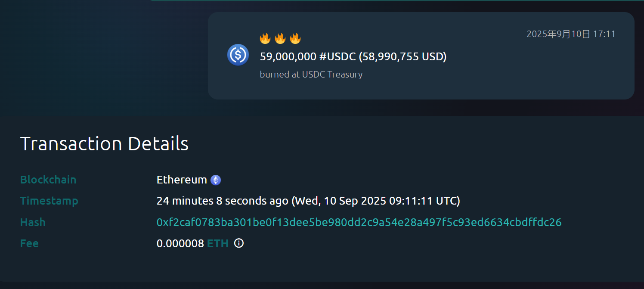Click the dollar sign inside the USDC badge

(x=238, y=55)
